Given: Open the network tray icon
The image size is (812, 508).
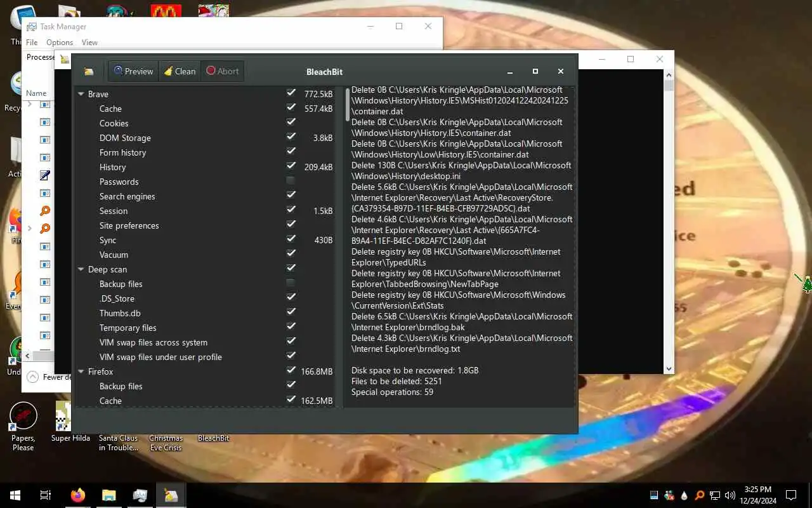Looking at the screenshot, I should [x=714, y=495].
